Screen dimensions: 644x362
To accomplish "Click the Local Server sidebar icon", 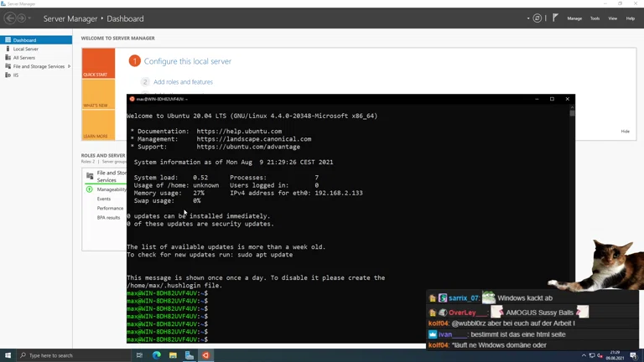I will tap(8, 49).
